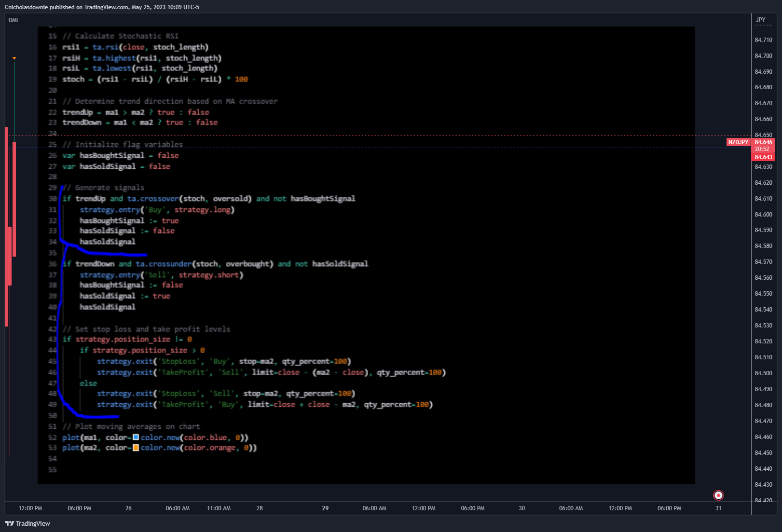The height and width of the screenshot is (532, 782).
Task: Click the 84.646 current price label
Action: [763, 142]
